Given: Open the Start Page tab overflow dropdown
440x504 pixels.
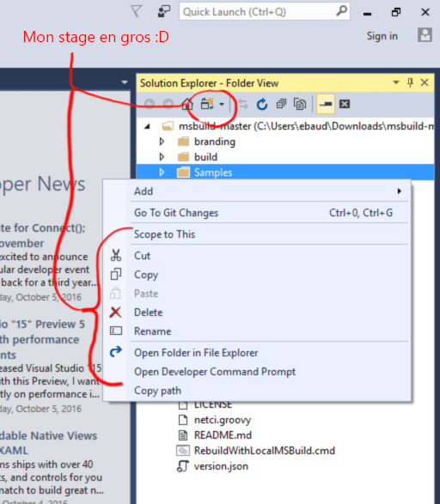Looking at the screenshot, I should tap(125, 82).
